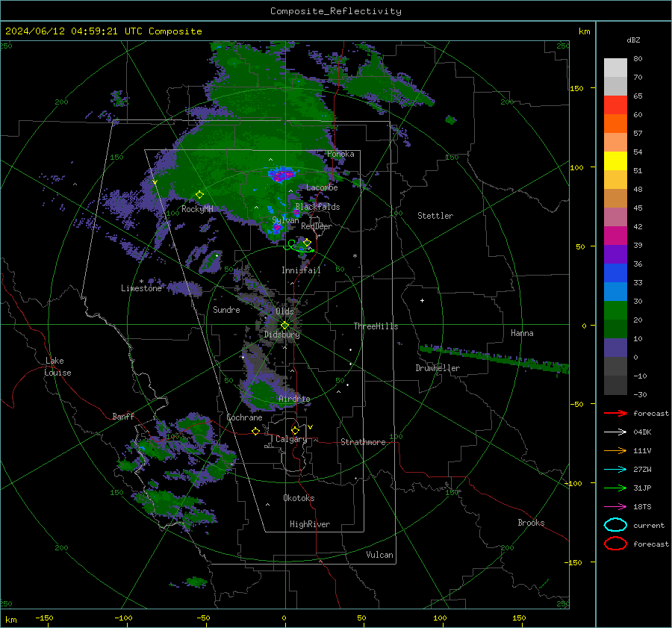Click the Composite_Reflectivity title
Viewport: 672px width, 628px height.
point(335,11)
